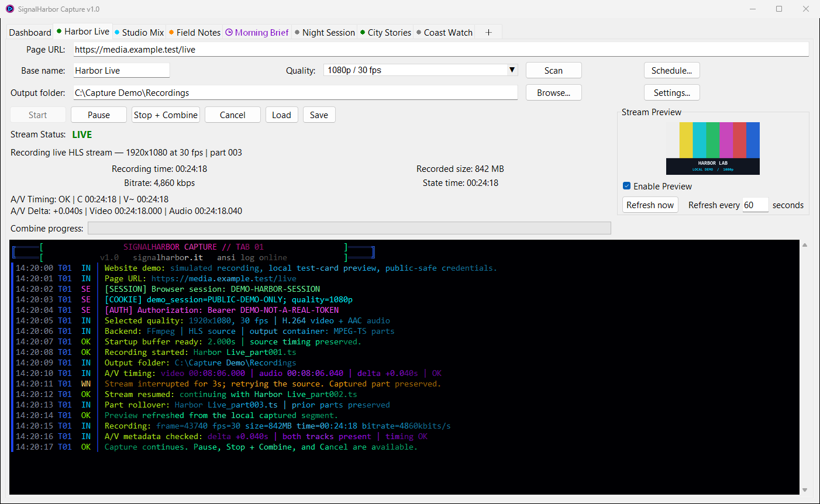Click the 'State time: 00:24:18' text
The width and height of the screenshot is (820, 504).
[460, 182]
